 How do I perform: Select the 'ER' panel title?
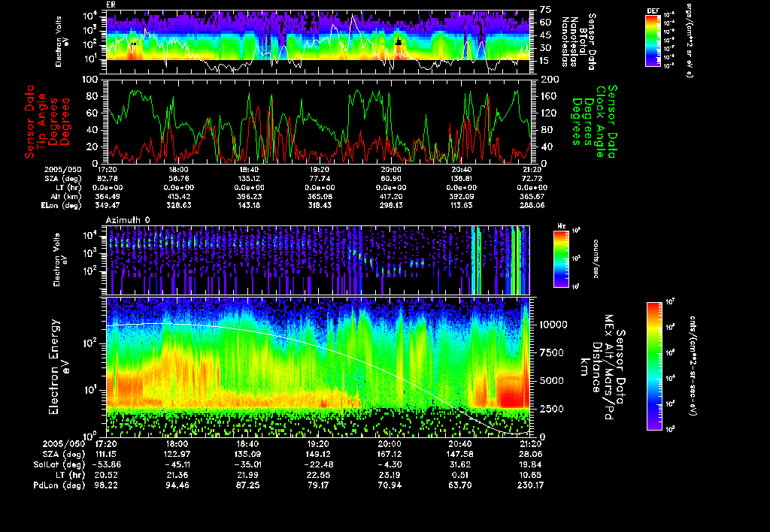coord(111,5)
